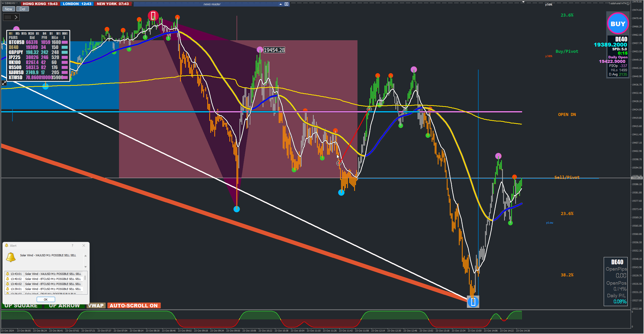
Task: Select the H4 timeframe in pairs panel
Action: click(x=44, y=33)
